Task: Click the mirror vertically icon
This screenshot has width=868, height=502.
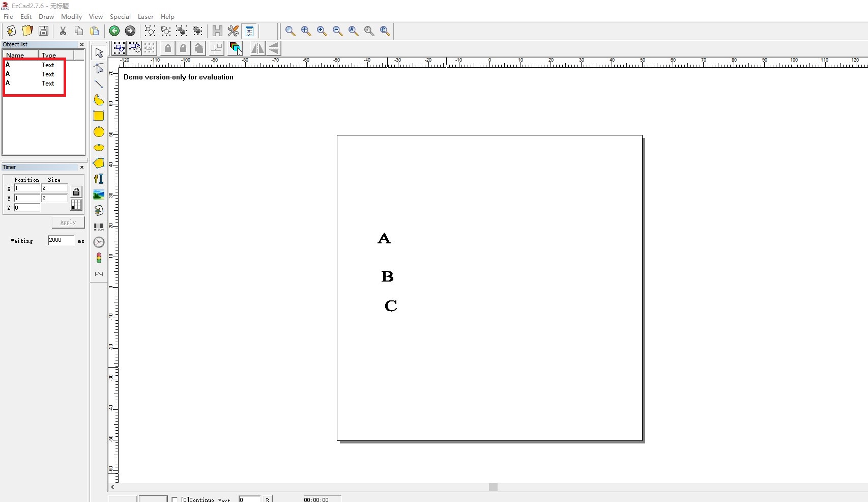Action: coord(274,48)
